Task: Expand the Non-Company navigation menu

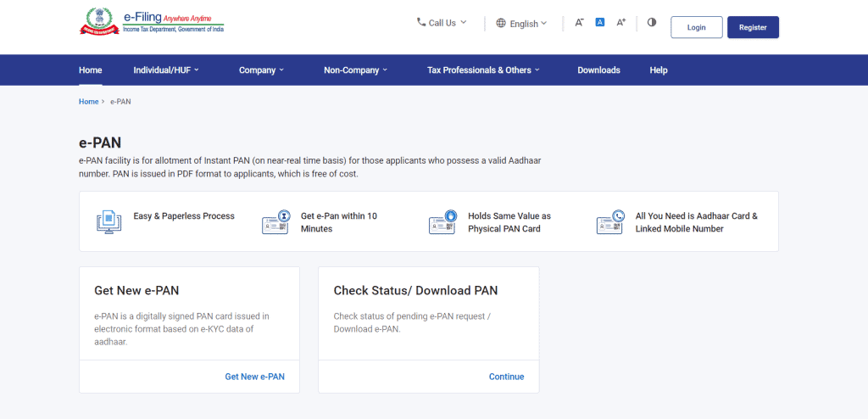Action: [355, 70]
